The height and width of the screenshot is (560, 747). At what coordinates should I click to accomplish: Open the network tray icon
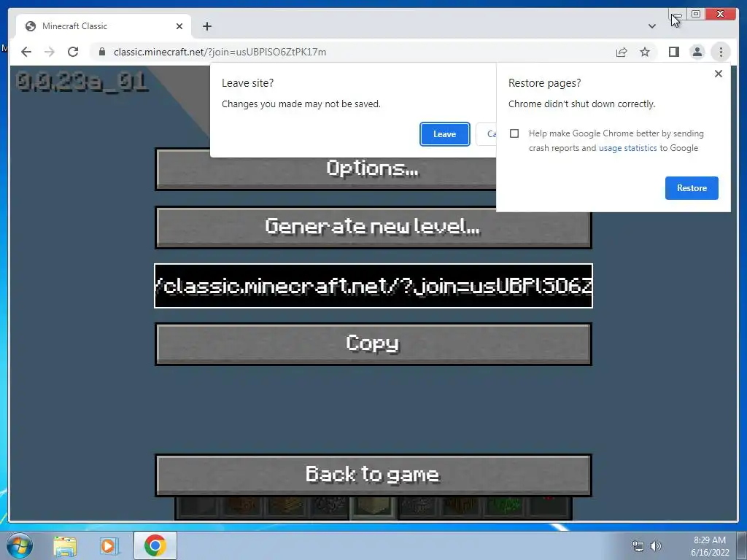(x=638, y=546)
